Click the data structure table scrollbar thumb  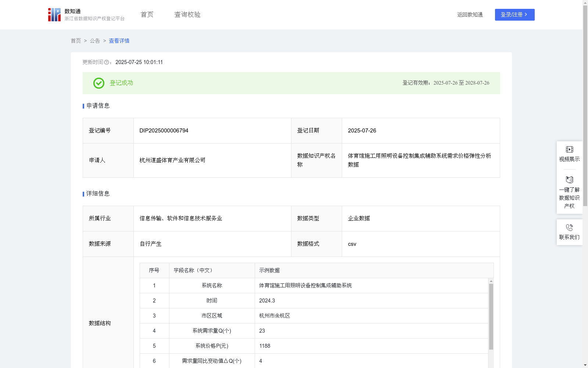point(491,316)
